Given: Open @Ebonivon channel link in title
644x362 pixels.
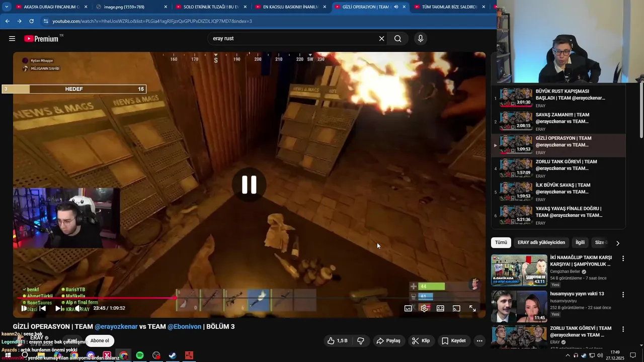Looking at the screenshot, I should click(x=184, y=326).
